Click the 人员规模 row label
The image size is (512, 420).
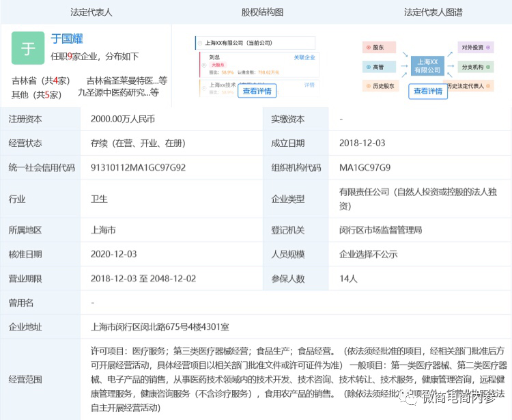click(287, 254)
